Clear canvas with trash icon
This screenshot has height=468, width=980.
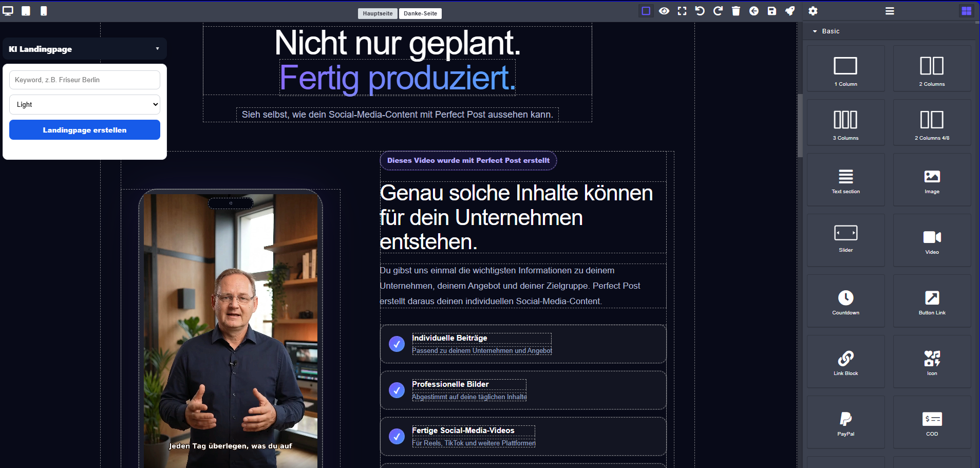click(x=736, y=11)
